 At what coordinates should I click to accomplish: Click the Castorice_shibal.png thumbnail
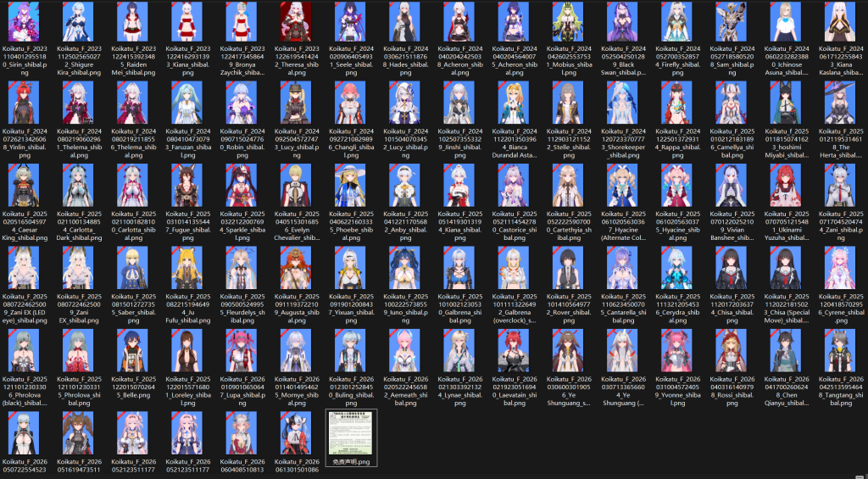pos(514,185)
